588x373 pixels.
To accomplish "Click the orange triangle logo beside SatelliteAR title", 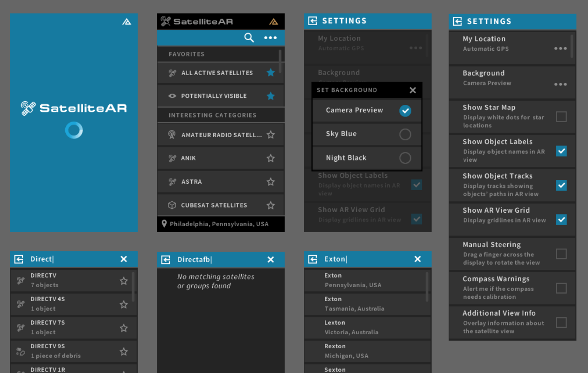I will point(273,21).
